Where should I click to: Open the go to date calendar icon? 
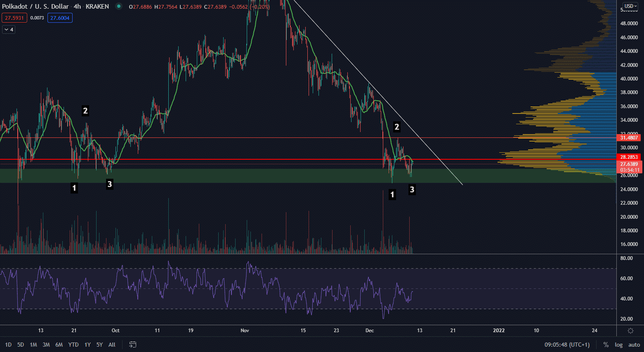tap(133, 345)
